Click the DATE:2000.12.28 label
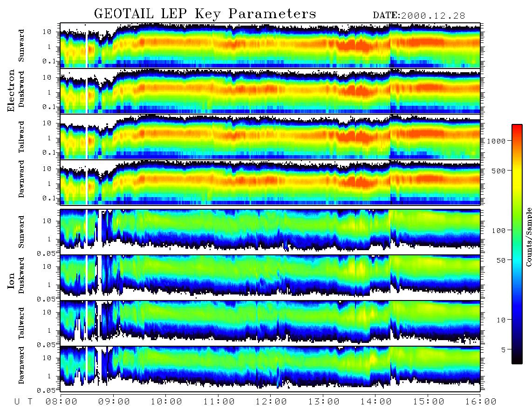Viewport: 532px width, 410px height. pos(419,16)
